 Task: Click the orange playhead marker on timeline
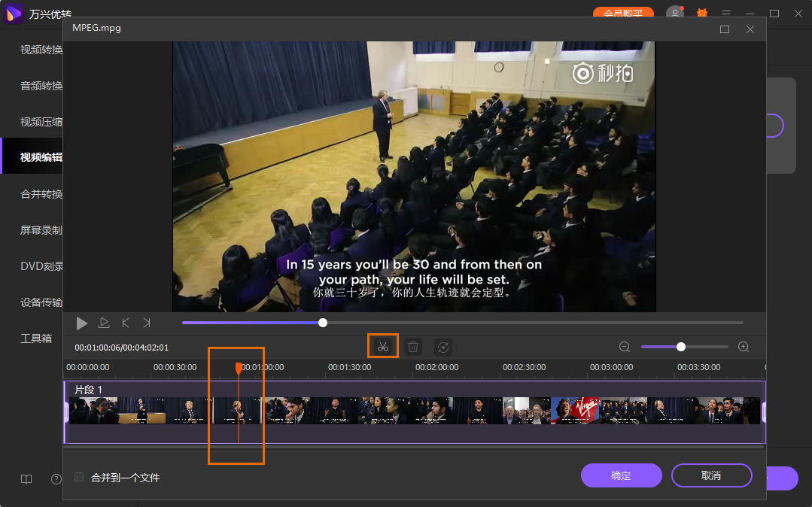coord(239,368)
